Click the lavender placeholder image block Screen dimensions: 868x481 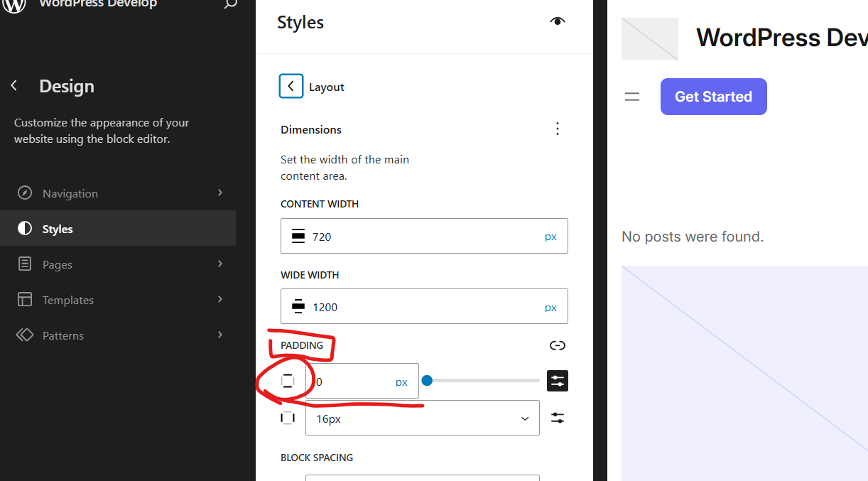tap(744, 373)
